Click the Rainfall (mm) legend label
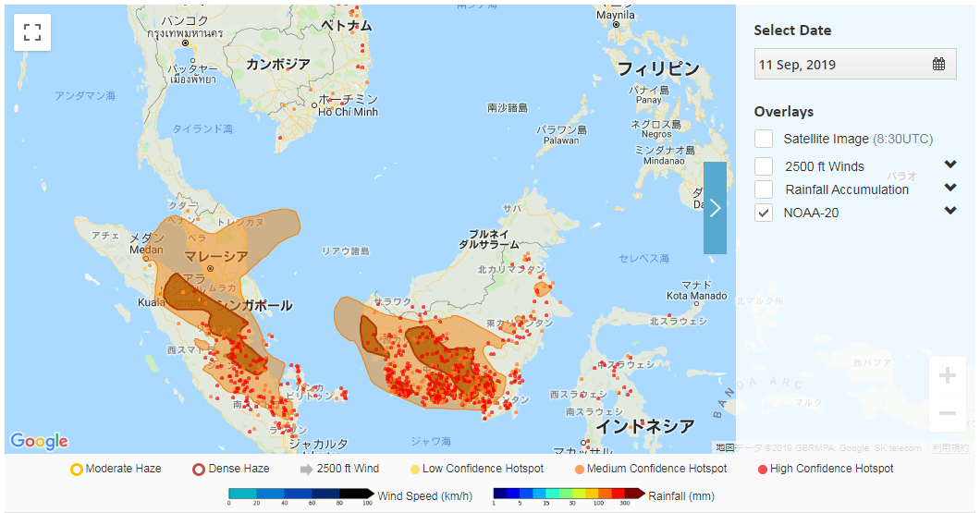 pyautogui.click(x=681, y=495)
